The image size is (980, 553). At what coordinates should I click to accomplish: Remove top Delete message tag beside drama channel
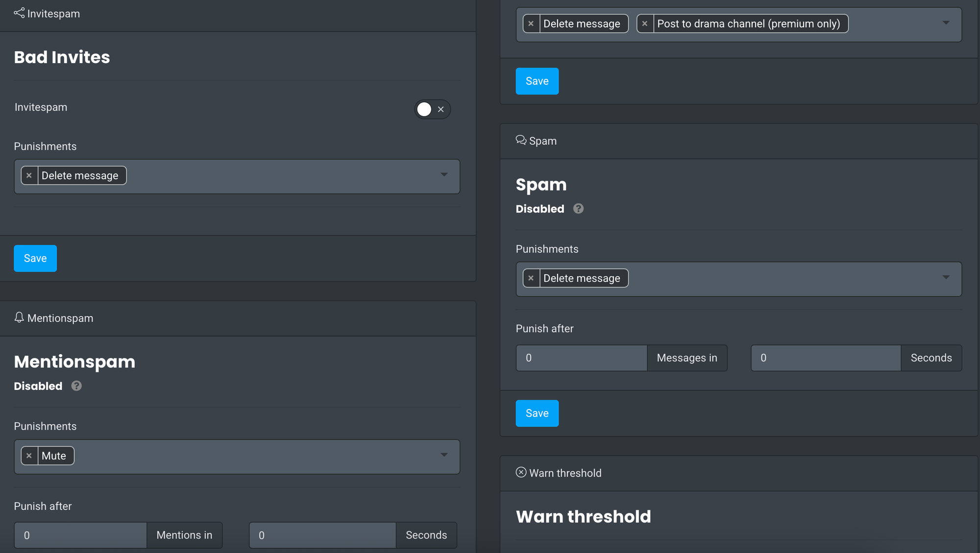531,24
